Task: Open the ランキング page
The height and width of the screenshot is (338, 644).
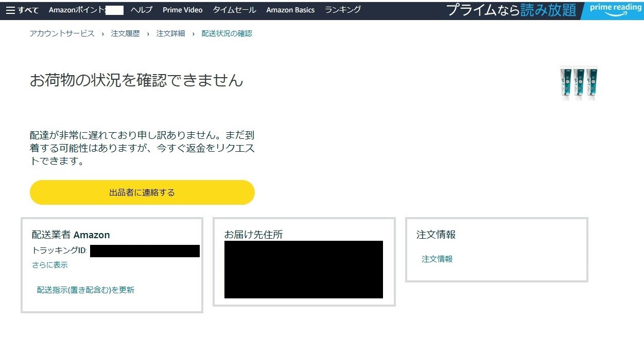Action: point(343,10)
